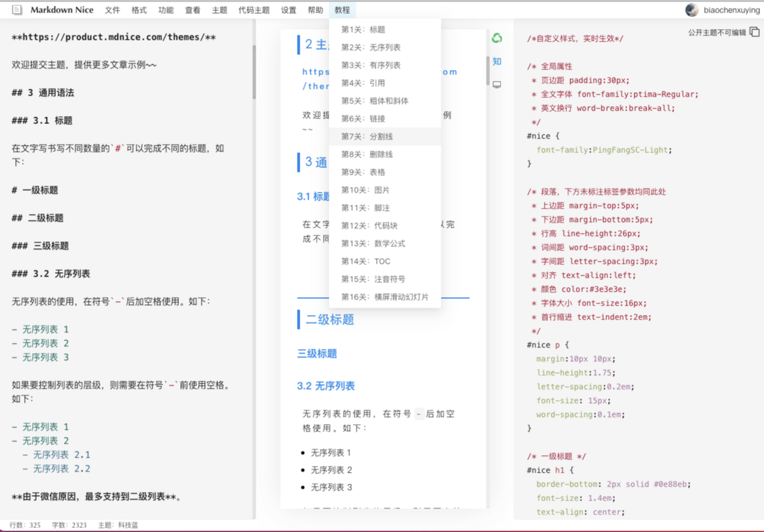Open the 文件 menu

tap(112, 10)
